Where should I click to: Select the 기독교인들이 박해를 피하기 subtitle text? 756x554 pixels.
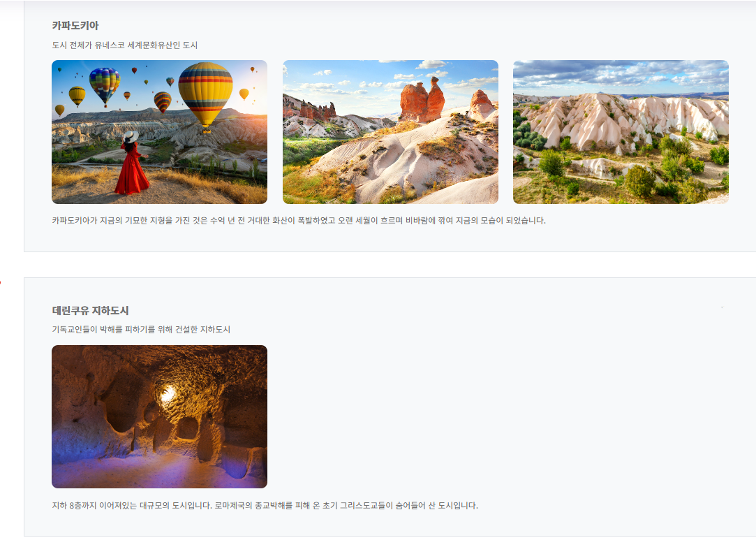coord(141,329)
